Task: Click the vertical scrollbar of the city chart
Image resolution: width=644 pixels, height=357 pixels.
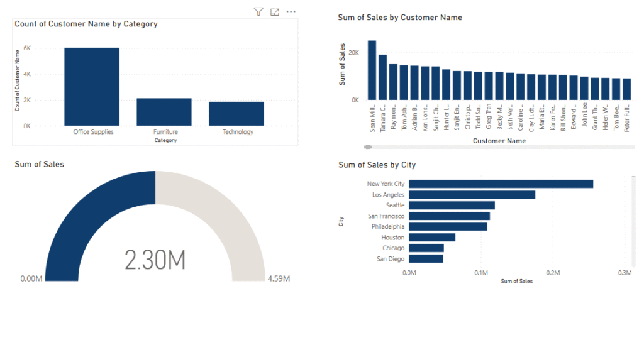Action: pyautogui.click(x=633, y=220)
